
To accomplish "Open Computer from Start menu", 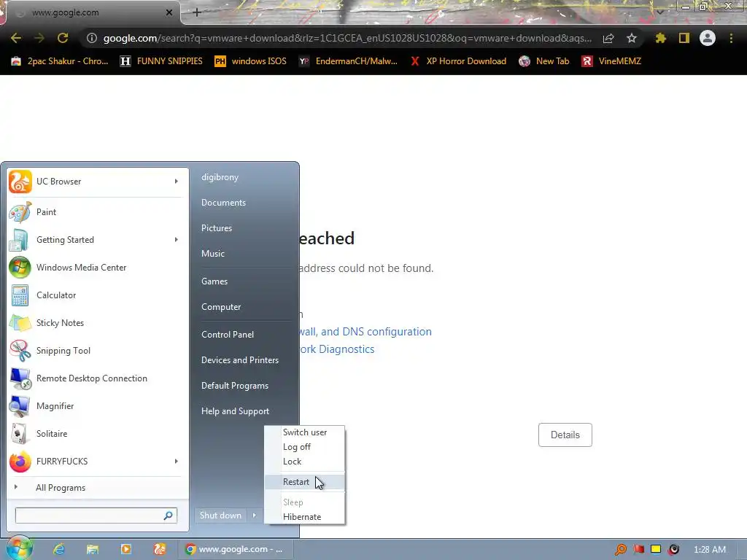I will coord(221,307).
